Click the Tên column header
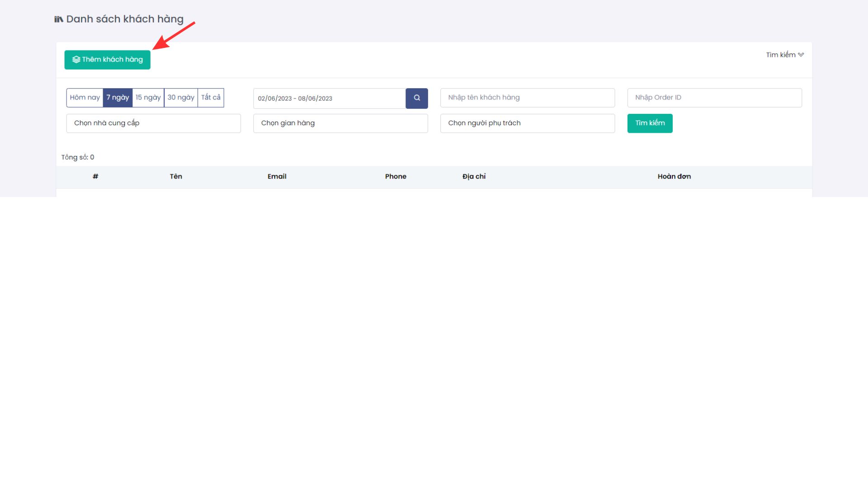 (x=176, y=177)
